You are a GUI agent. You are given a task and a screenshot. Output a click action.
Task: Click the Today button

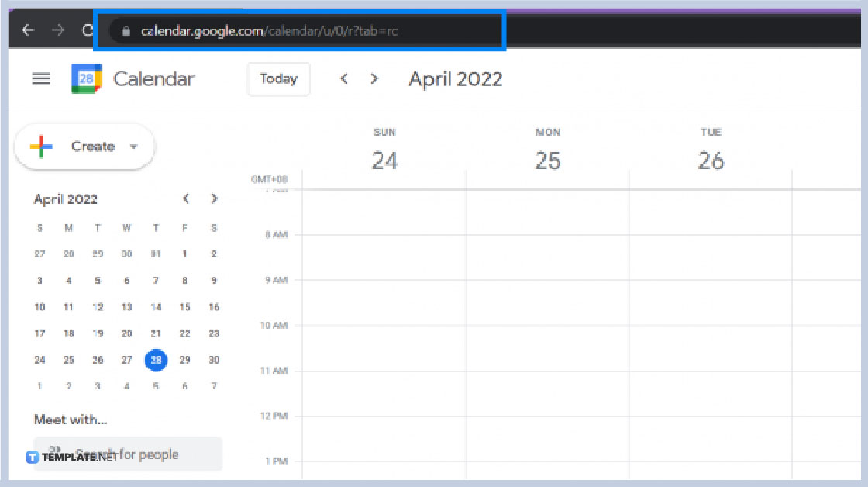(278, 78)
